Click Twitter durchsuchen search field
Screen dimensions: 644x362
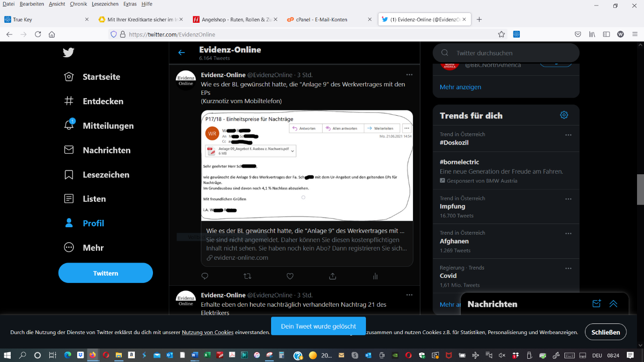tap(506, 53)
